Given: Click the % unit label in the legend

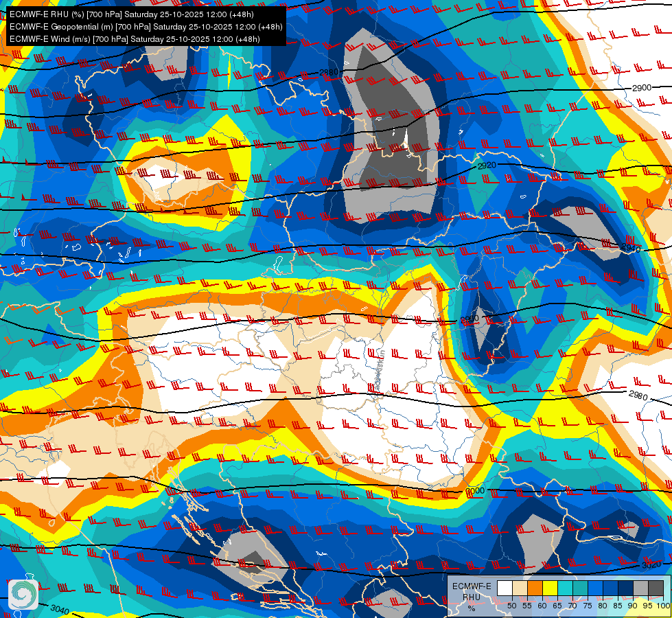Looking at the screenshot, I should (472, 608).
